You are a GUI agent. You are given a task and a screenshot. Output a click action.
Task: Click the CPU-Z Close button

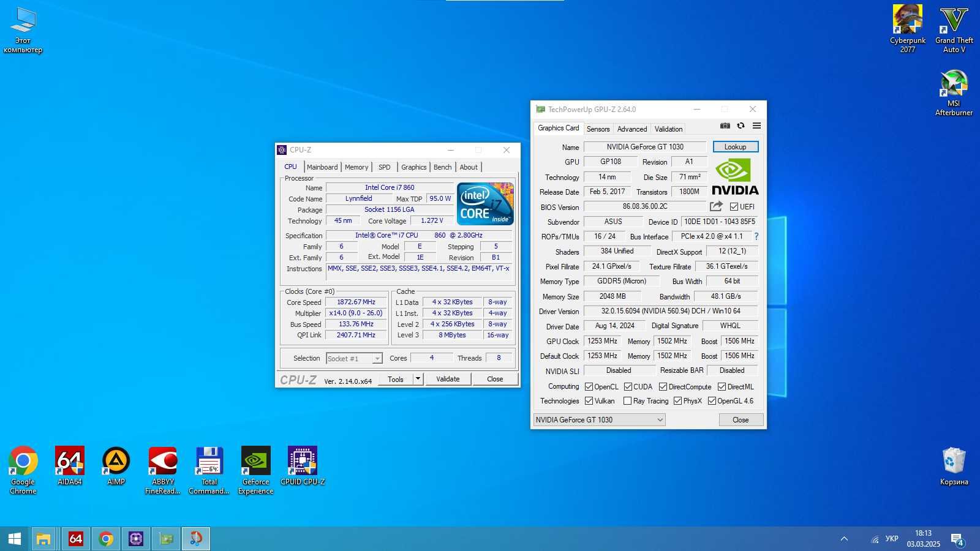tap(495, 379)
